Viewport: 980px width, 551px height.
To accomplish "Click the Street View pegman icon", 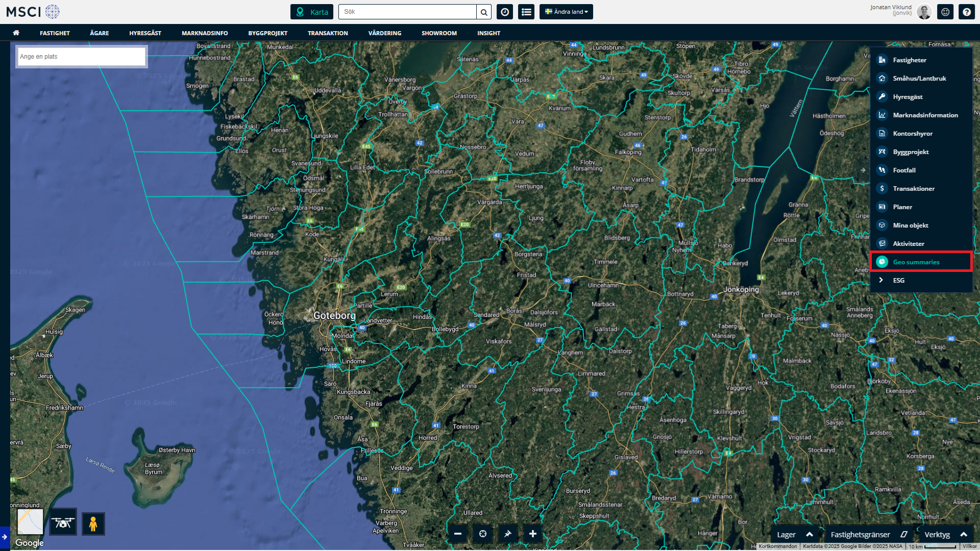I will click(x=93, y=524).
